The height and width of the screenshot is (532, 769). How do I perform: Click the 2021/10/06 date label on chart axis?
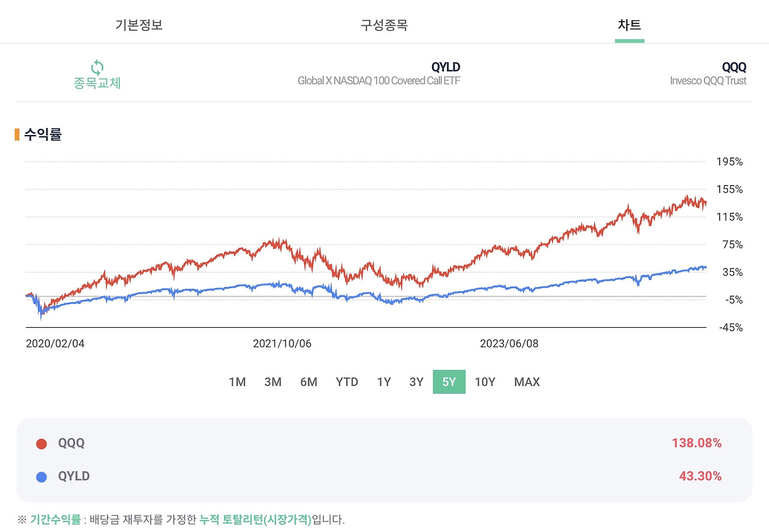(282, 343)
